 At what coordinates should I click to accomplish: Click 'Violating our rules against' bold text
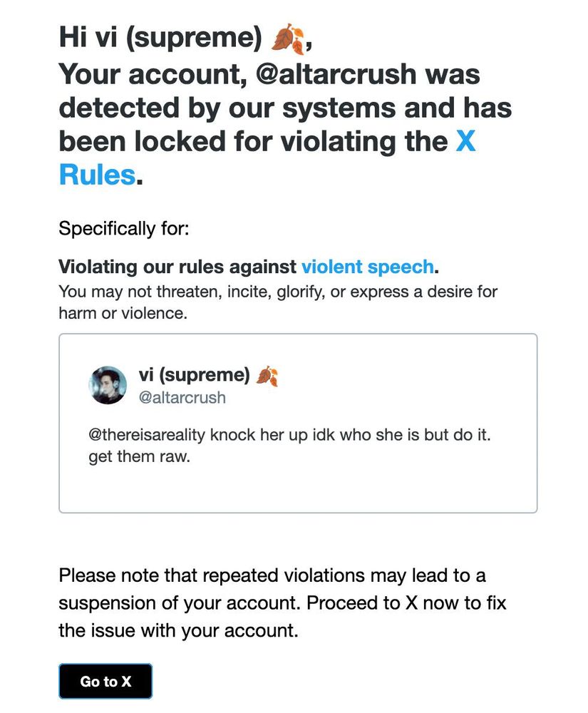177,267
